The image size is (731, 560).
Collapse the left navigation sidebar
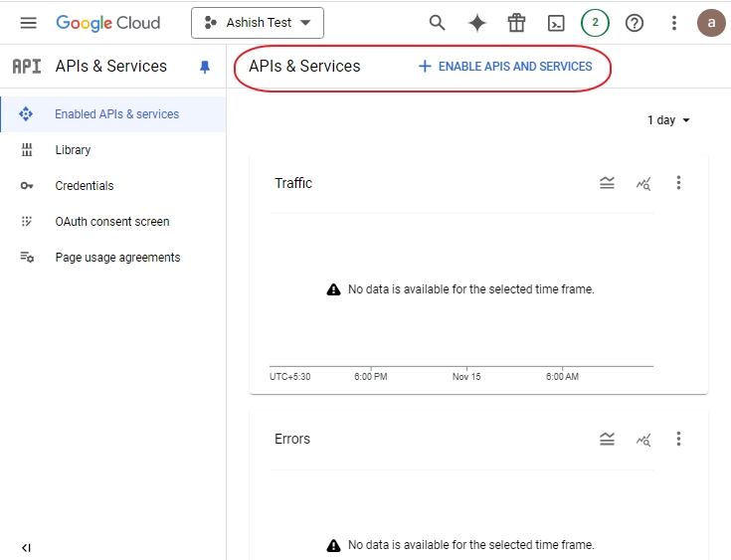pyautogui.click(x=26, y=548)
